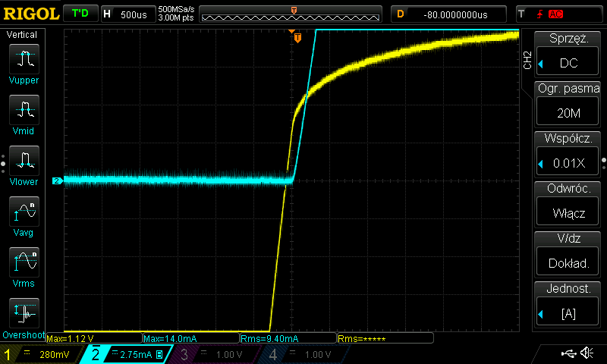Image resolution: width=607 pixels, height=364 pixels.
Task: Click the USB connection status icon
Action: (x=568, y=353)
